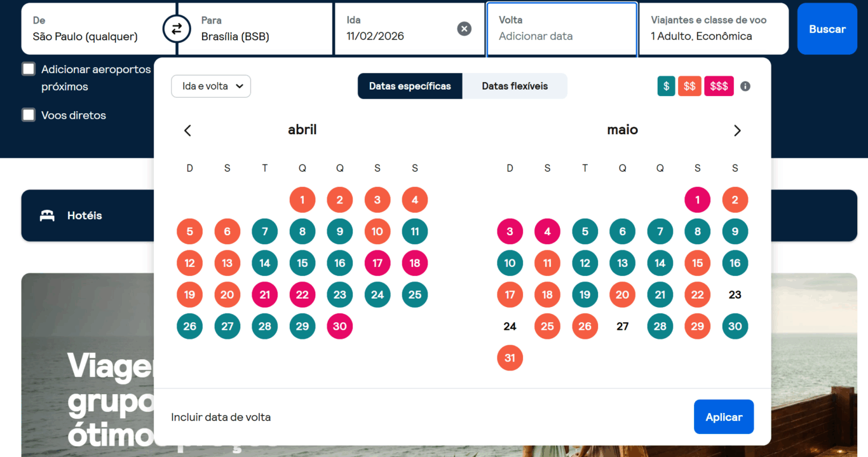The image size is (868, 457).
Task: Clear the 11/02/2026 departure date
Action: [x=464, y=28]
